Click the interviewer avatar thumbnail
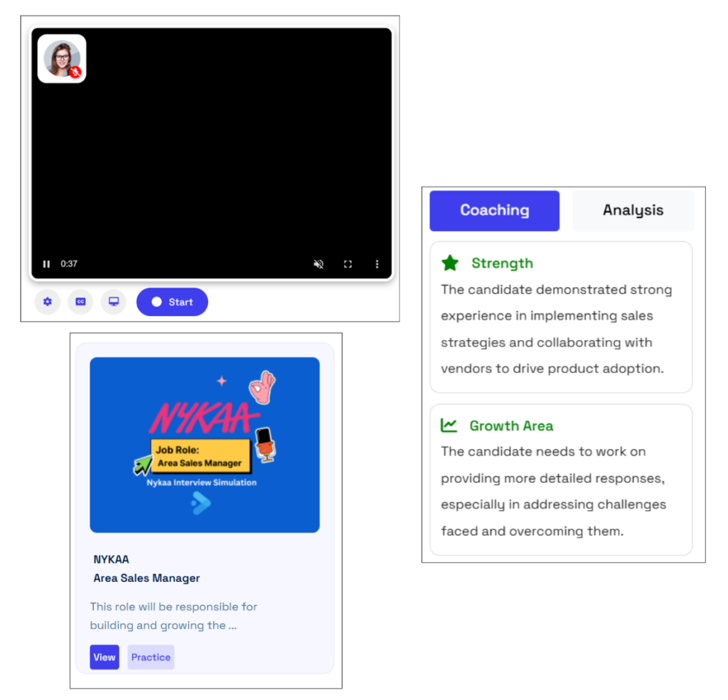728x700 pixels. coord(61,58)
